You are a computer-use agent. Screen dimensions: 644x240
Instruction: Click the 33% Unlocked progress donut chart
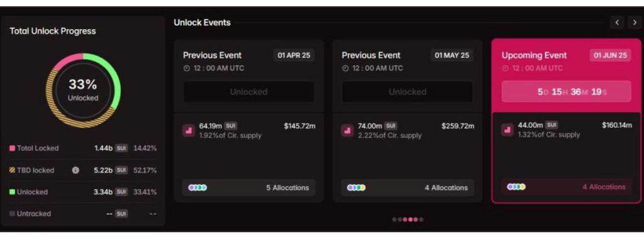(83, 91)
